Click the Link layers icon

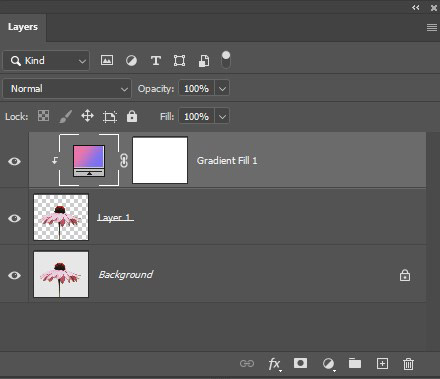click(x=247, y=363)
